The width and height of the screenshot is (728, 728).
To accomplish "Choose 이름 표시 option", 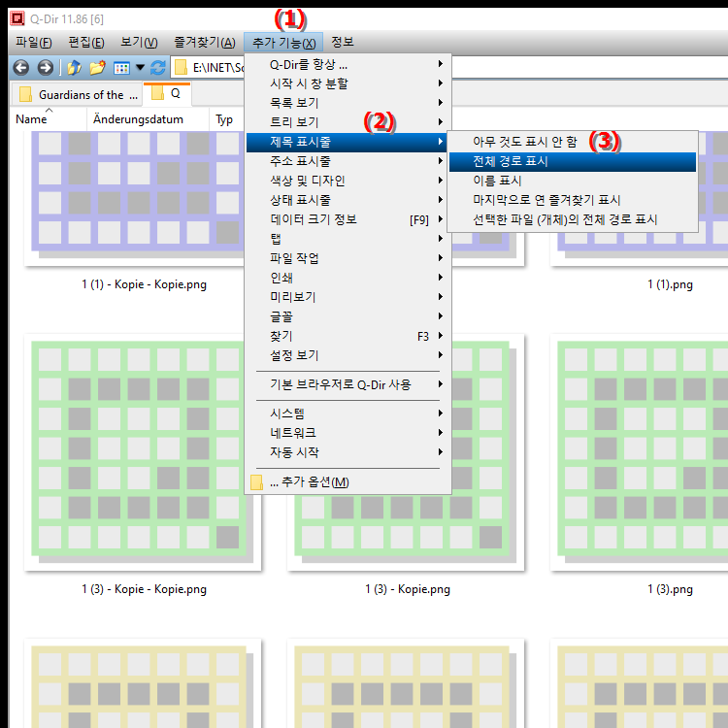I will (573, 181).
